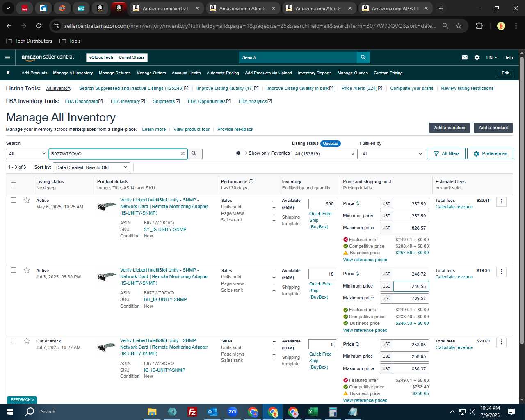Clear the inventory search term X
The height and width of the screenshot is (420, 525).
point(183,154)
